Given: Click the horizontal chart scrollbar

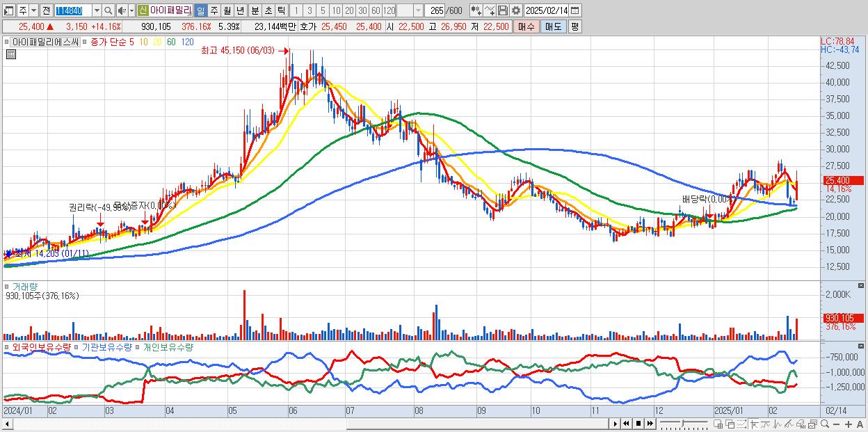Looking at the screenshot, I should [x=305, y=424].
